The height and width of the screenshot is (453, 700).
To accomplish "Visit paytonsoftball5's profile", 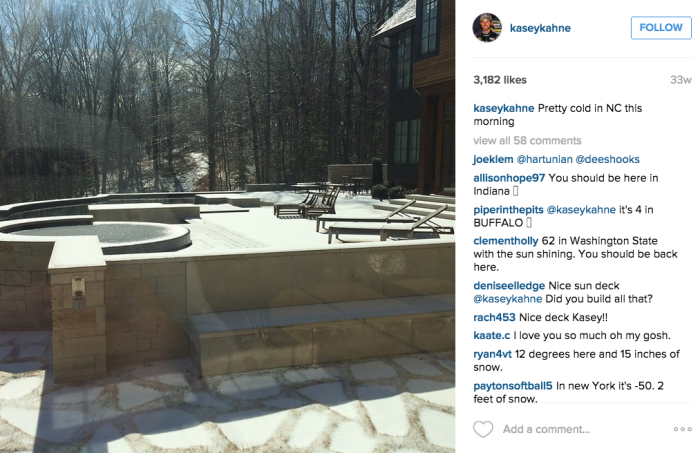I will coord(513,386).
